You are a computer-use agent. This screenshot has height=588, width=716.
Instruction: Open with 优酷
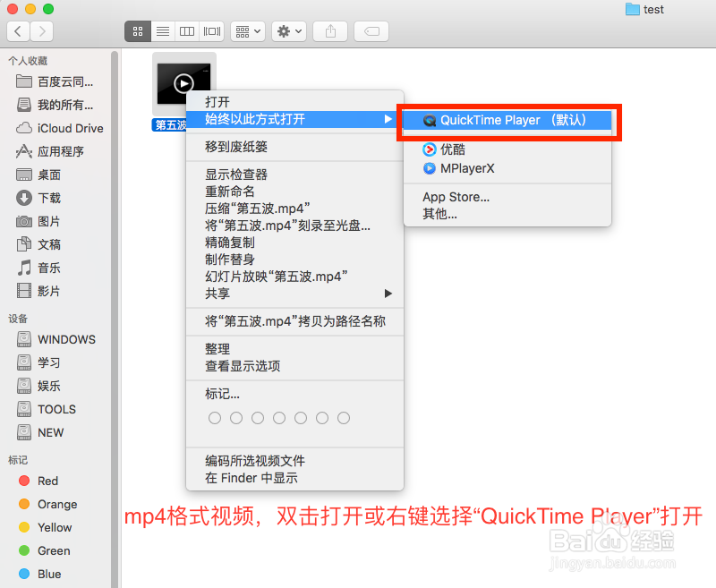click(507, 149)
